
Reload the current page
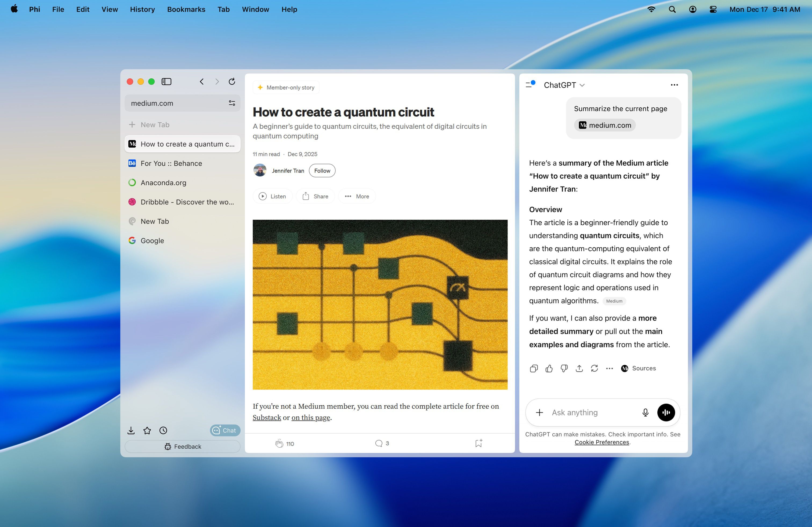(x=232, y=82)
